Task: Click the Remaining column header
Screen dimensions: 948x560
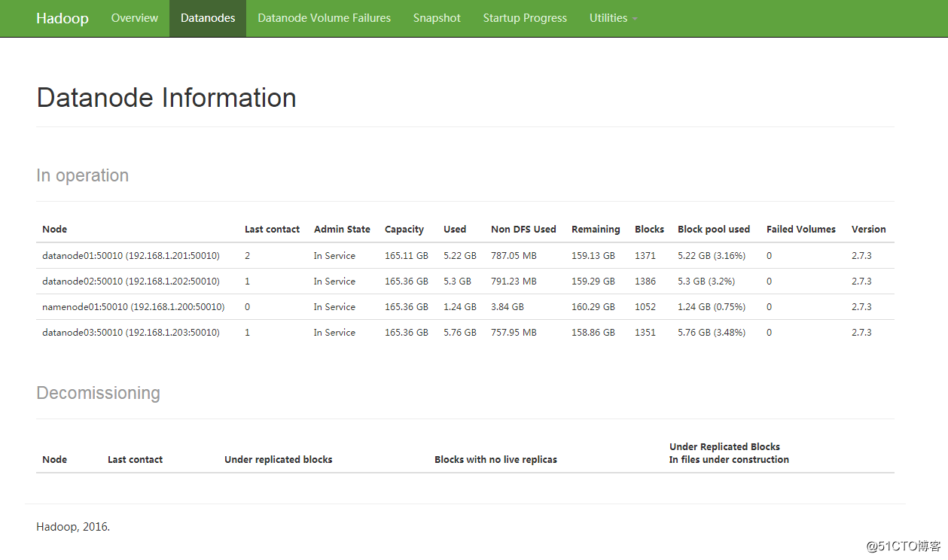Action: 596,230
